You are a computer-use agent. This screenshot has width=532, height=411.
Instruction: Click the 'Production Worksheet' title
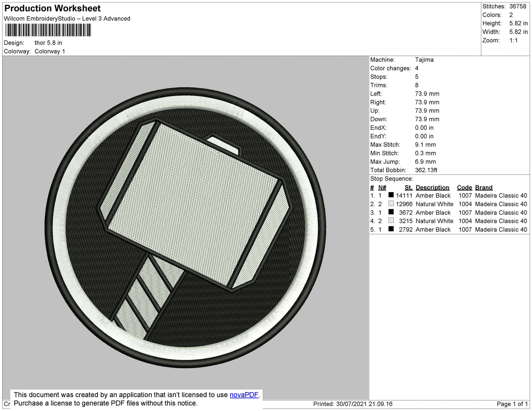point(52,8)
